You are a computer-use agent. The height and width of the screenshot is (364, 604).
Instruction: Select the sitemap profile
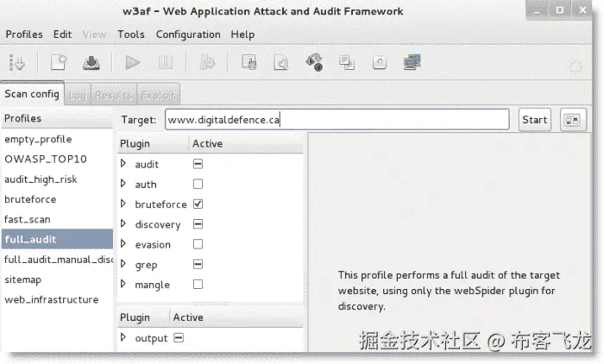click(57, 279)
